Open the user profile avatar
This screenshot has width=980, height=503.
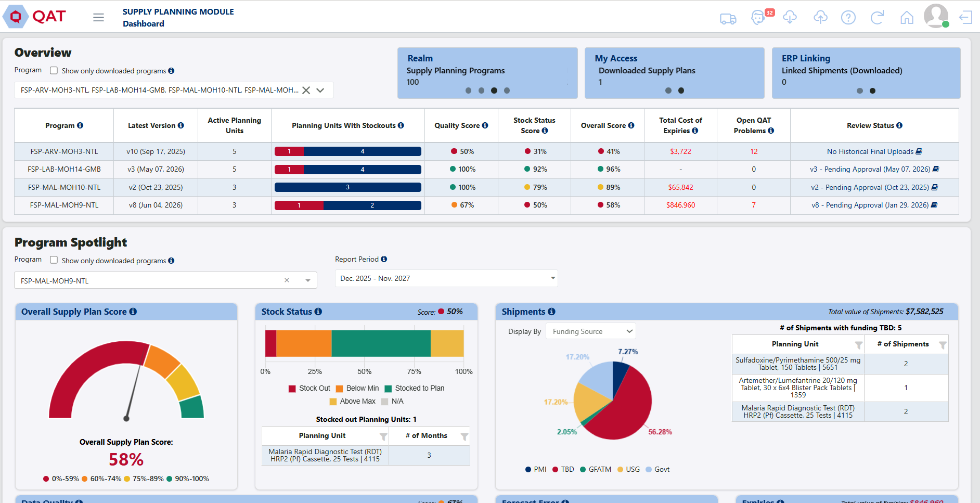936,16
